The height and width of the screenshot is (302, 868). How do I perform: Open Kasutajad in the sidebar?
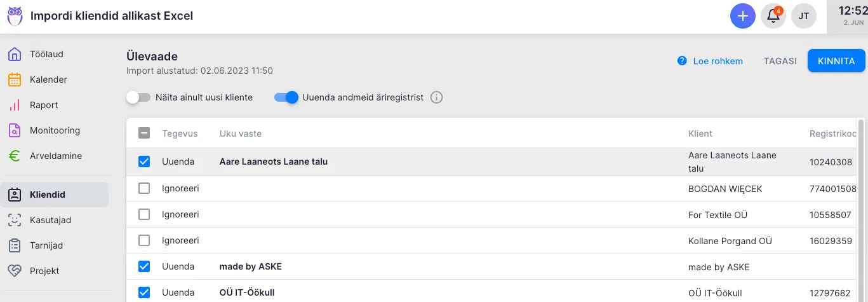(50, 220)
